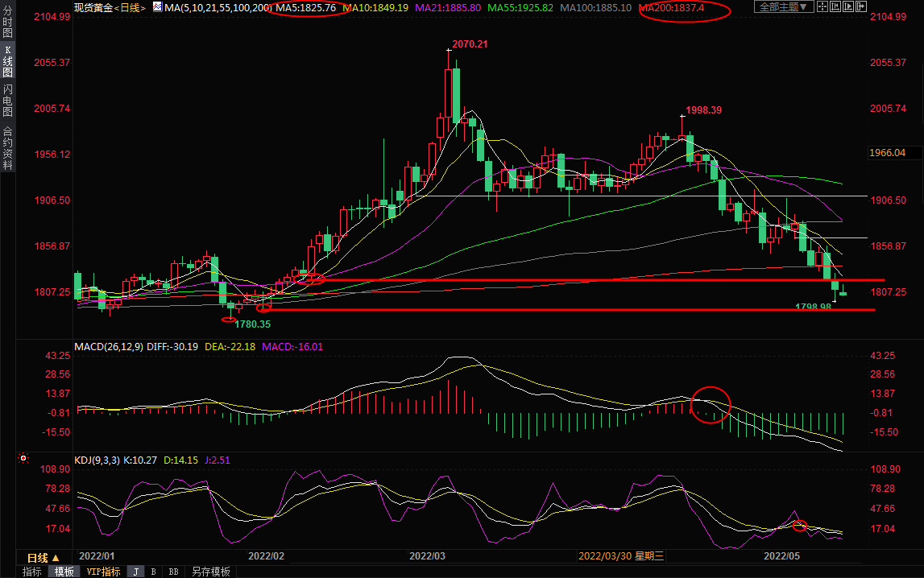Viewport: 924px width, 578px height.
Task: Open the 合约资料 side tab
Action: coord(7,148)
